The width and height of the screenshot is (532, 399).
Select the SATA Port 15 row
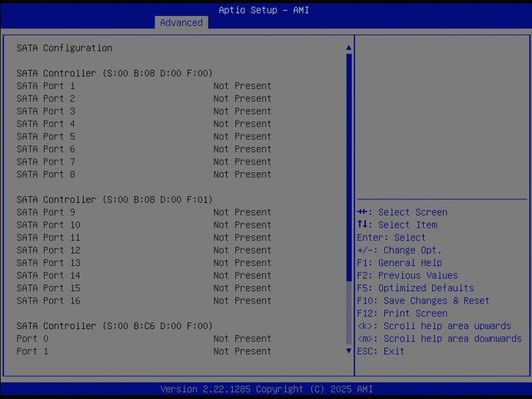coord(144,288)
